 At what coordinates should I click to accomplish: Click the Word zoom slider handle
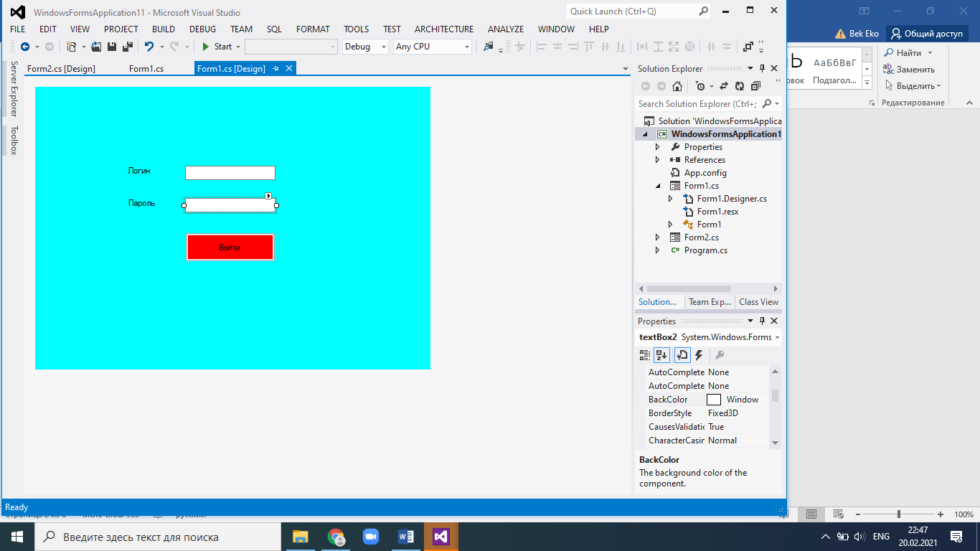[899, 514]
